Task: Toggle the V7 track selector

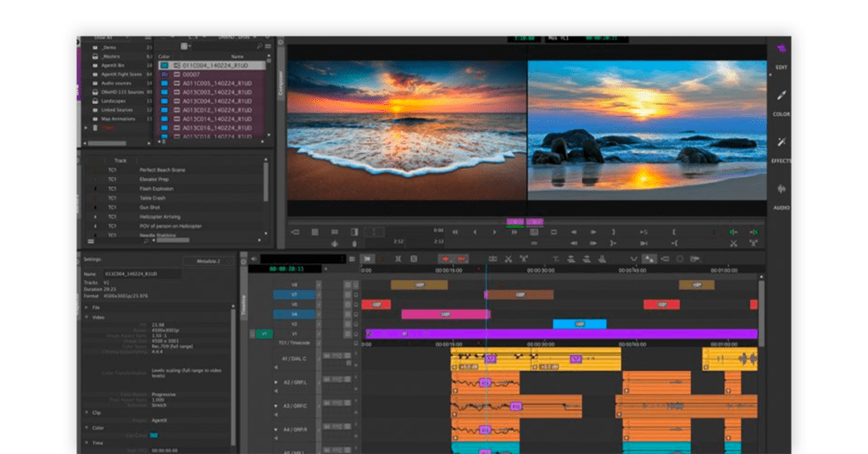Action: tap(294, 295)
